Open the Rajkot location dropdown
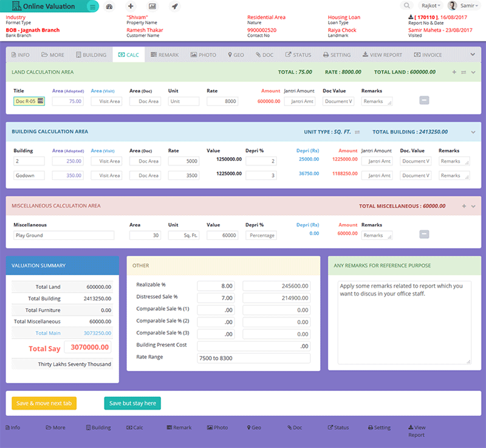Screen dimensions: 486x448 tap(431, 6)
